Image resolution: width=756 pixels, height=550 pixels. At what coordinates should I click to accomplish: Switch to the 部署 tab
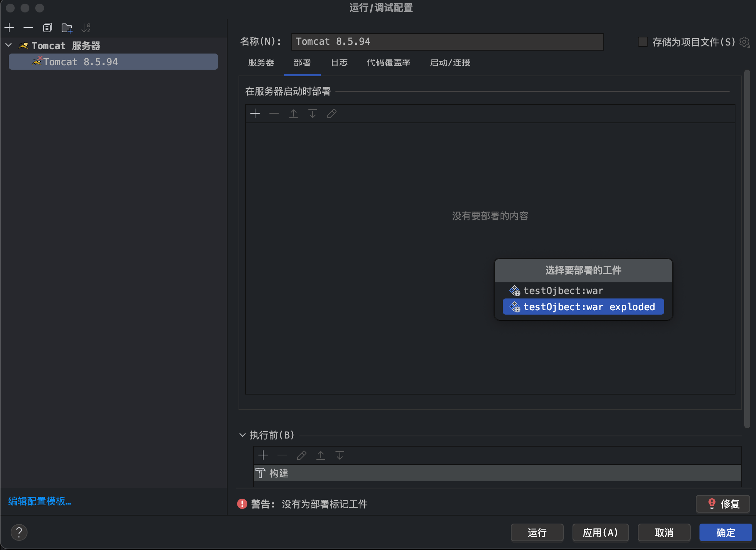click(302, 63)
